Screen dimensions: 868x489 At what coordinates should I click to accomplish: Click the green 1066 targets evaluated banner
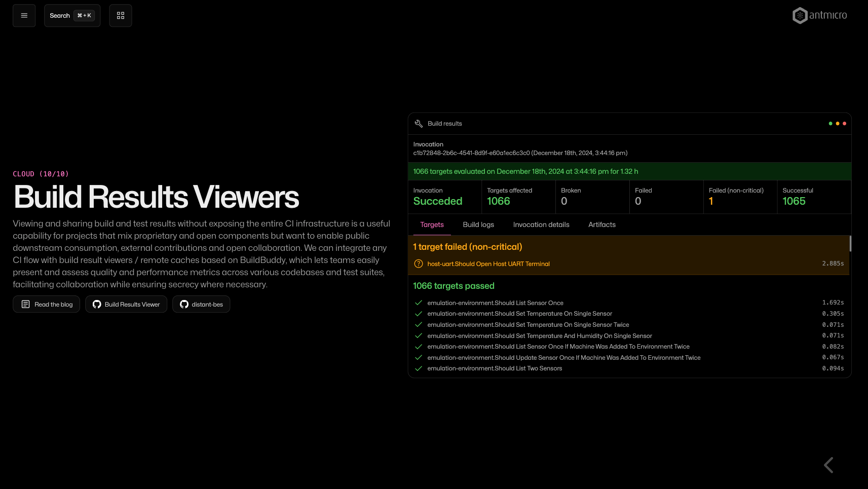click(629, 171)
